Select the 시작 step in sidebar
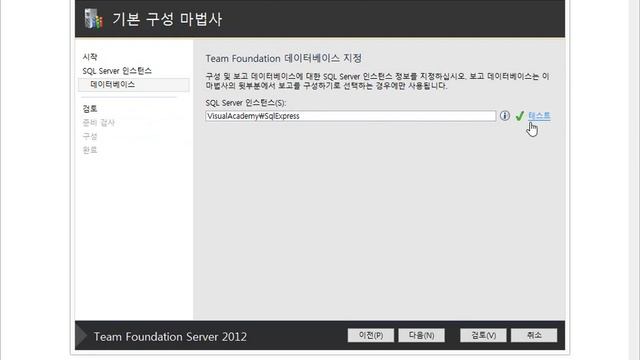Viewport: 640px width, 360px height. [x=90, y=57]
